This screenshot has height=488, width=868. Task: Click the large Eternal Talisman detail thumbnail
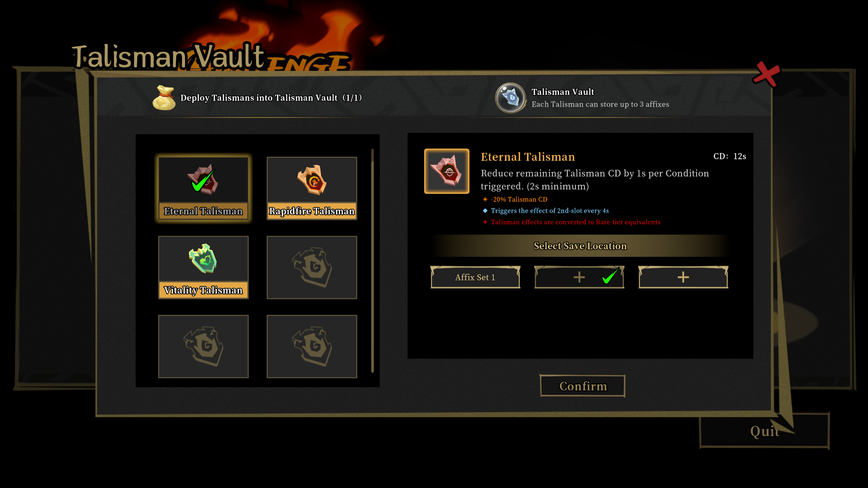coord(447,171)
